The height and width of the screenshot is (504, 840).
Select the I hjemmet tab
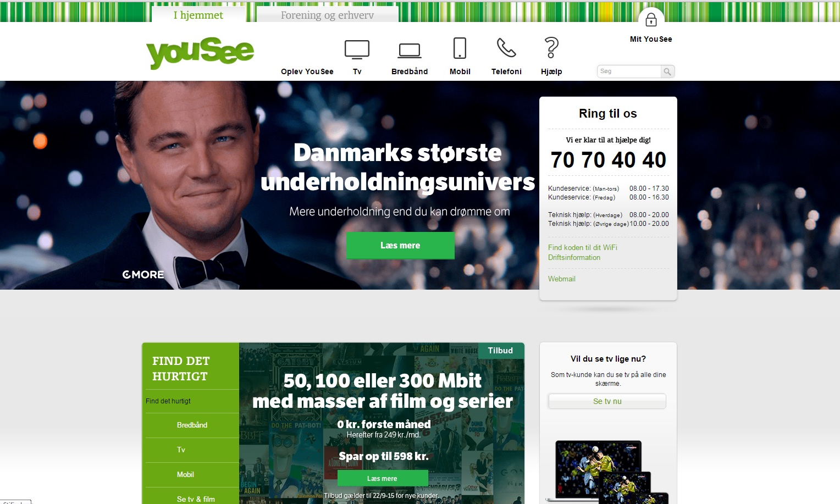tap(198, 15)
